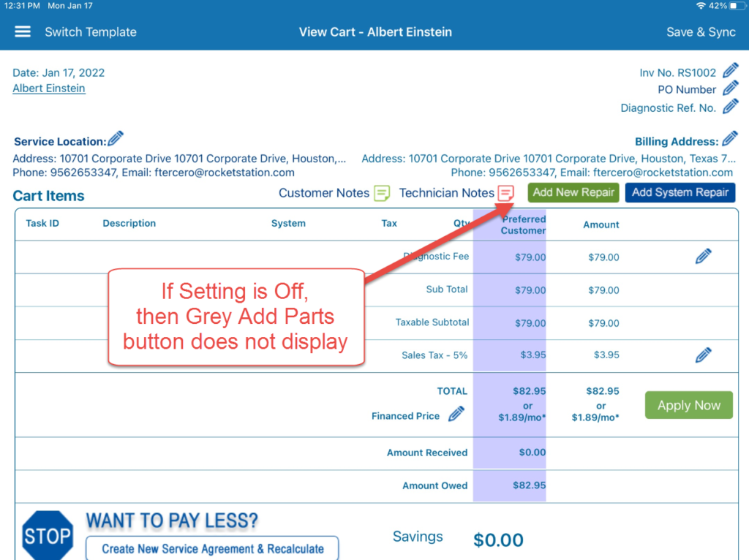
Task: Click Save & Sync
Action: pos(700,31)
